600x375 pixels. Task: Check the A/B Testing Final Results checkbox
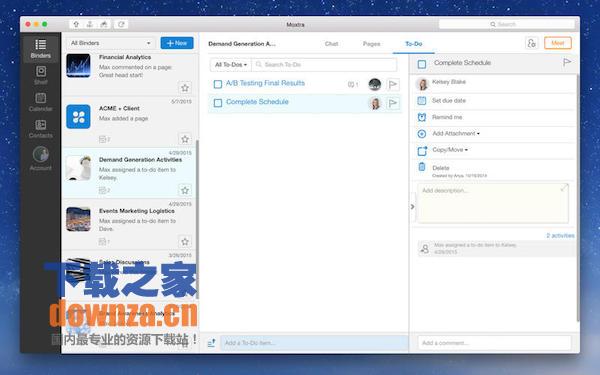218,84
